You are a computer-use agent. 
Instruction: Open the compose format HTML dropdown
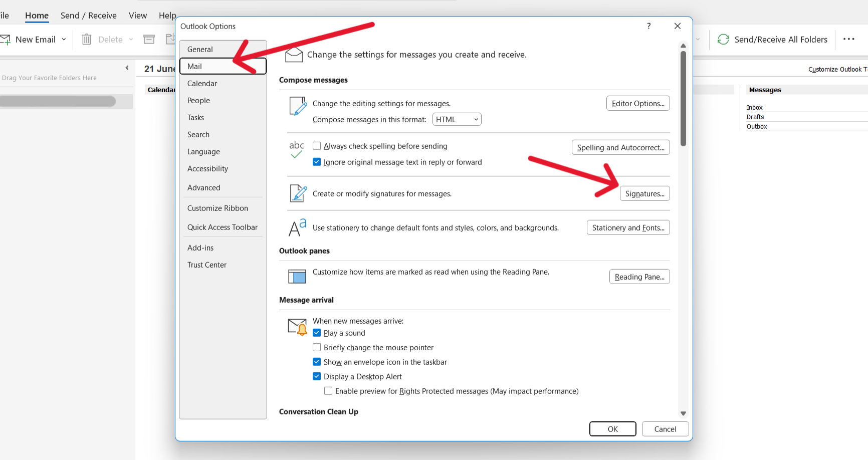[x=457, y=119]
